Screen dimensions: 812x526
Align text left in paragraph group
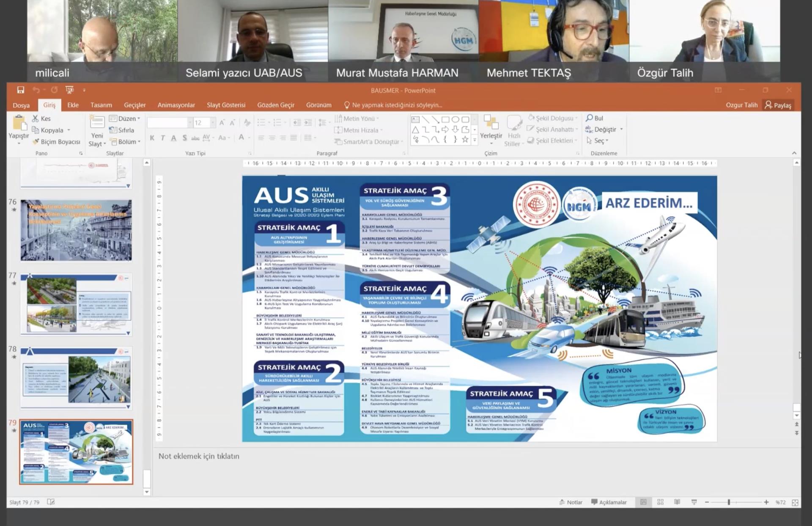click(x=261, y=138)
